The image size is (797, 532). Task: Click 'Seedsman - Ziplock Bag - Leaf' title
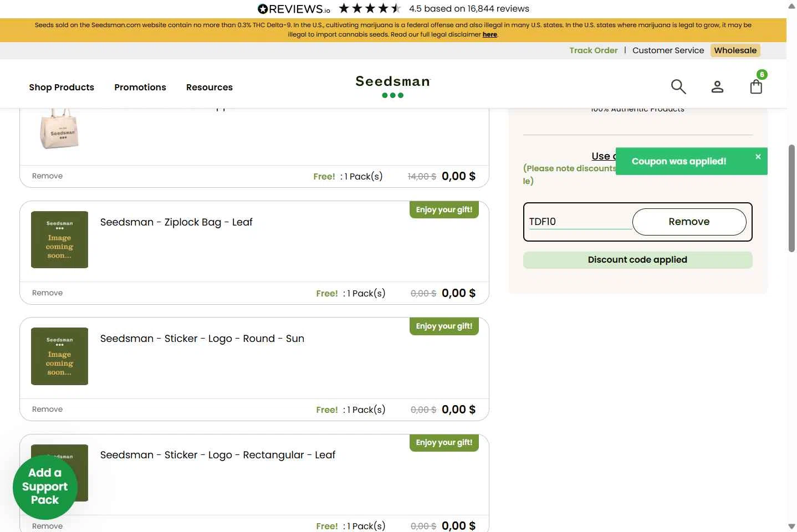pyautogui.click(x=176, y=222)
